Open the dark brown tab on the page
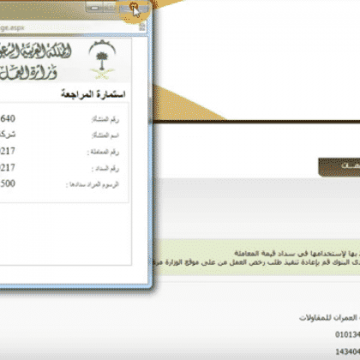 [x=339, y=167]
